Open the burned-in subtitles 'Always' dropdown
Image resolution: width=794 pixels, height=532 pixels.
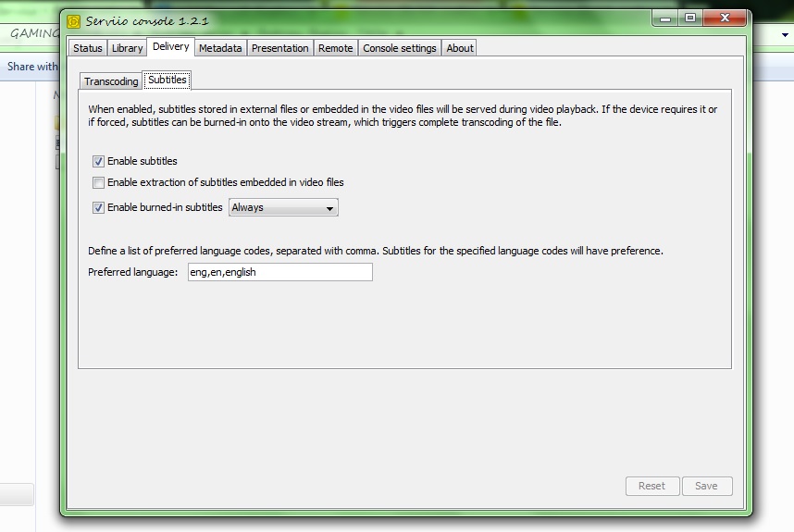point(283,208)
